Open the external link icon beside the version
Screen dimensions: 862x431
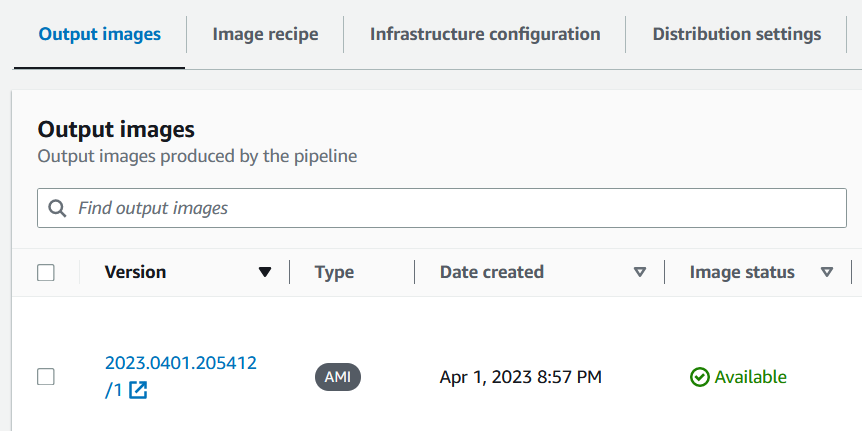pyautogui.click(x=138, y=391)
